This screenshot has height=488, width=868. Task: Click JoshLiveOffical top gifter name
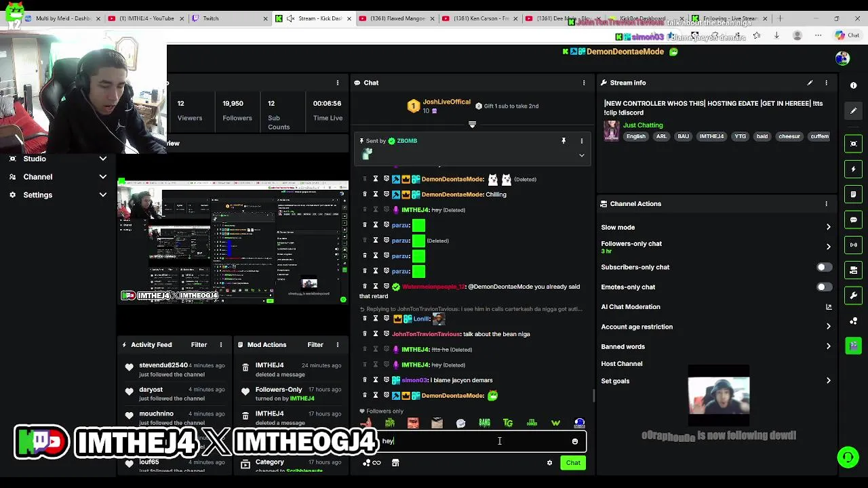click(x=446, y=102)
